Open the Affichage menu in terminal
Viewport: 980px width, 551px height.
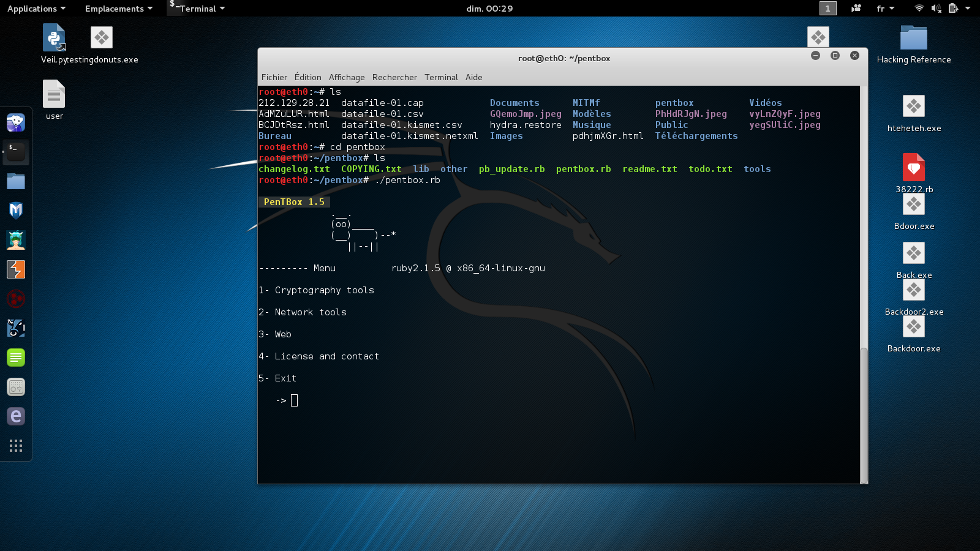click(x=346, y=77)
